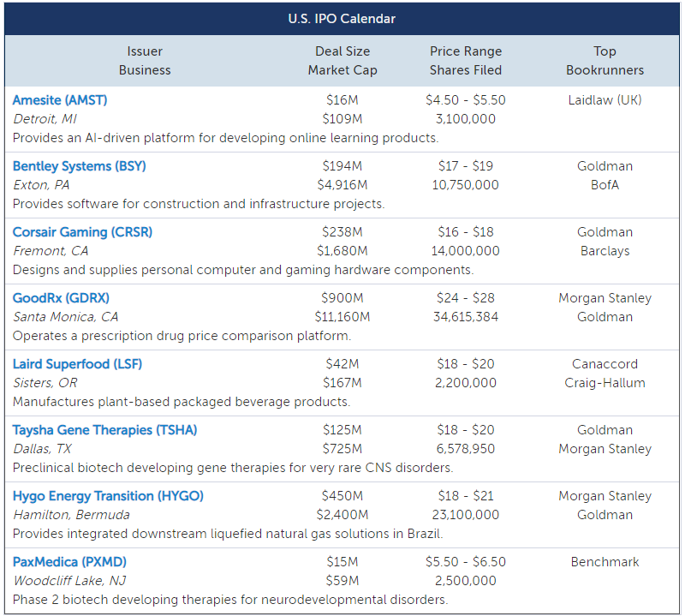Select shares filed 14,000,000
The image size is (685, 616).
(x=466, y=251)
